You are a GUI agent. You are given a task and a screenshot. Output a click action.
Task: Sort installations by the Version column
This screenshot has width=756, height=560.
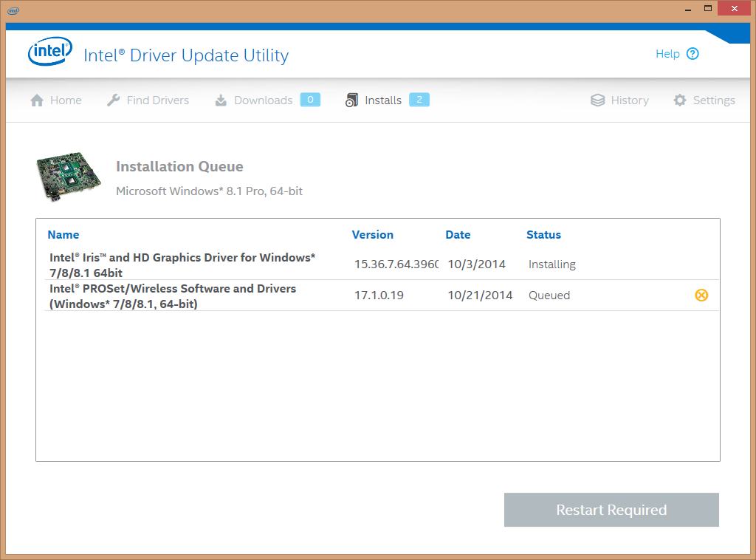[x=373, y=234]
